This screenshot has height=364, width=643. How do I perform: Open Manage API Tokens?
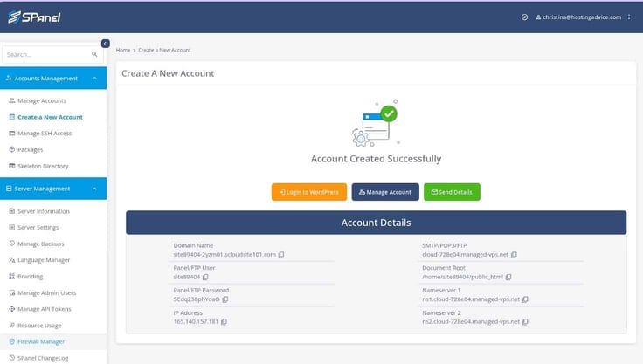44,309
